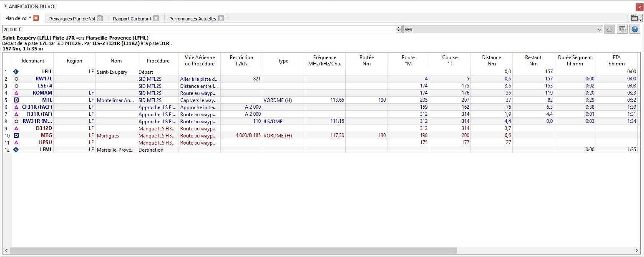Screen dimensions: 644x257
Task: Decrease the cruise altitude with down arrow
Action: point(398,31)
